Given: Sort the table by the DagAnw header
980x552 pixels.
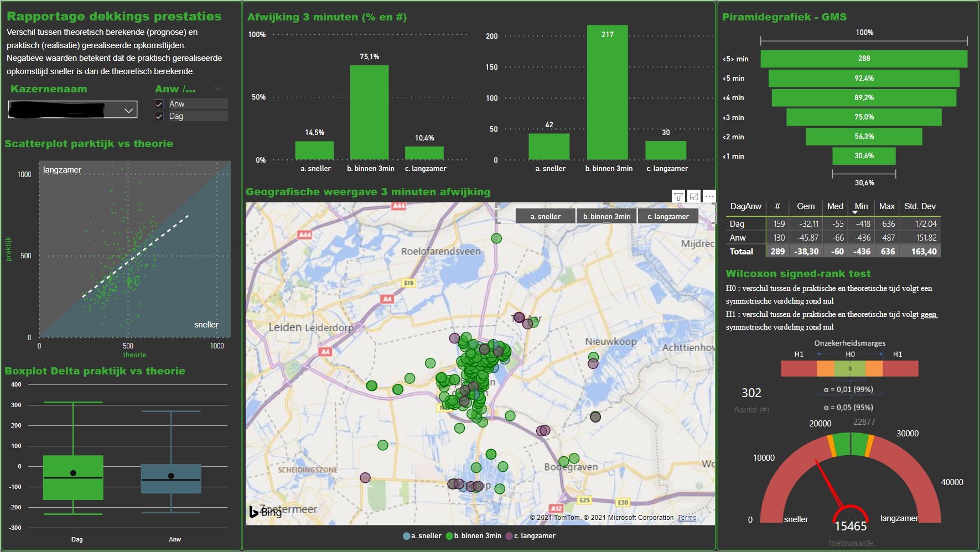Looking at the screenshot, I should [x=745, y=206].
